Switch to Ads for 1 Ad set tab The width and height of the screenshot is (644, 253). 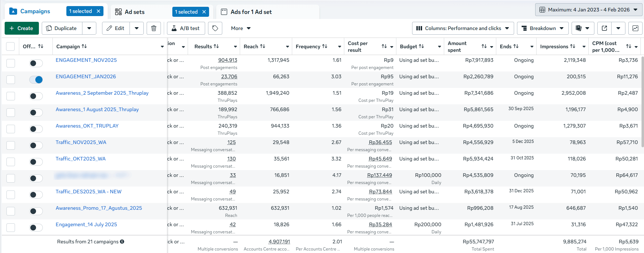tap(251, 12)
